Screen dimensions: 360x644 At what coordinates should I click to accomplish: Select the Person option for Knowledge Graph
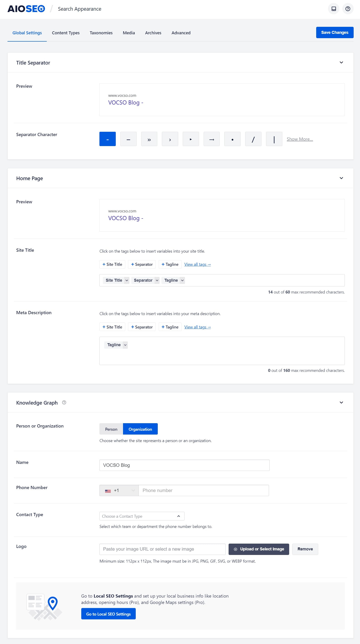111,429
